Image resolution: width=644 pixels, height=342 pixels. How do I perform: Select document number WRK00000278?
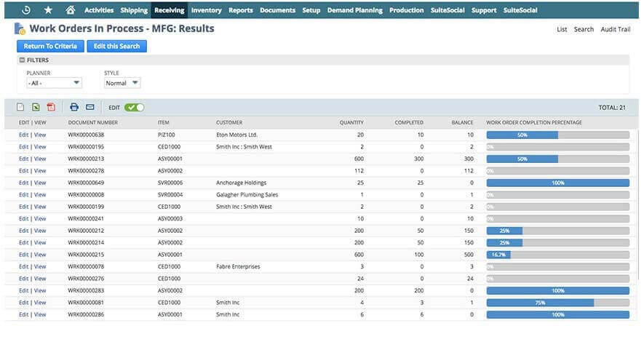87,171
